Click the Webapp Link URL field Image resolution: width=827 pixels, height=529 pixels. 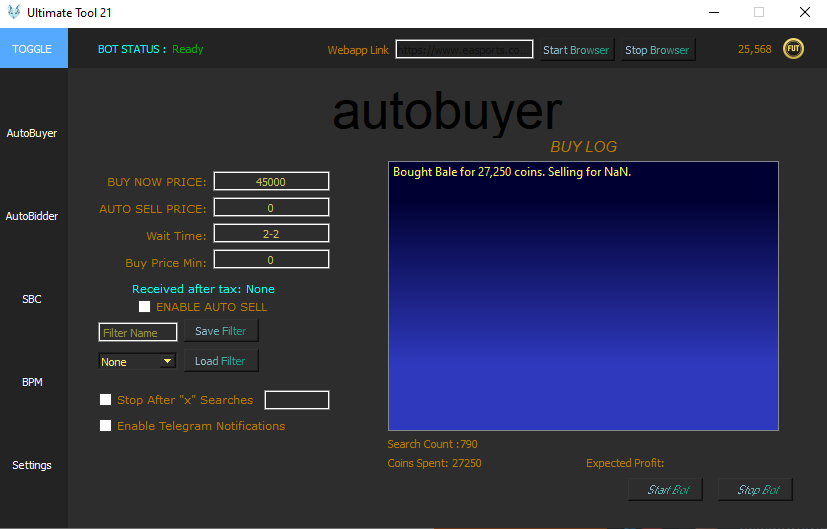464,50
